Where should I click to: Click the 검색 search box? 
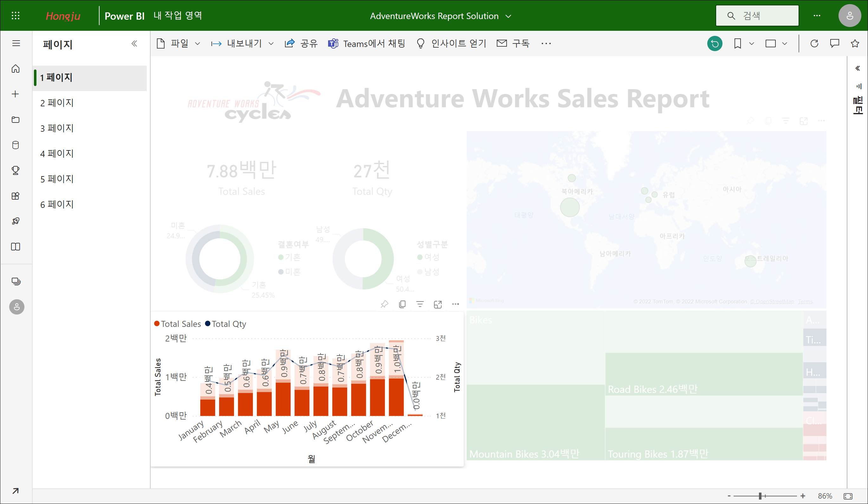click(x=757, y=16)
